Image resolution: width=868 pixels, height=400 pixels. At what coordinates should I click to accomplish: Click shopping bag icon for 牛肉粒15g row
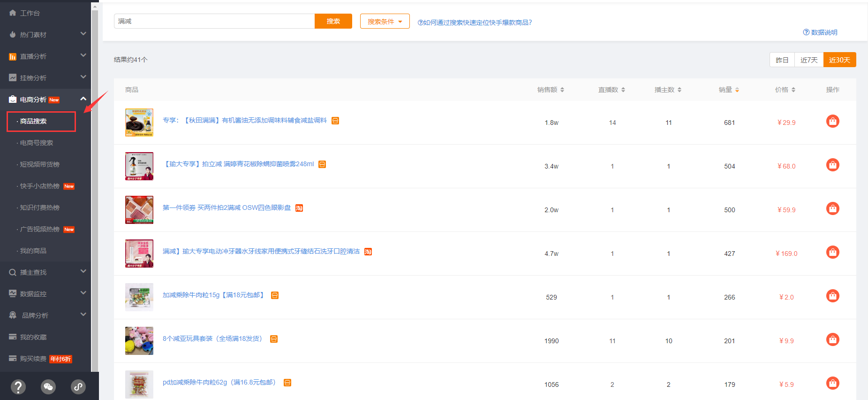[x=832, y=296]
